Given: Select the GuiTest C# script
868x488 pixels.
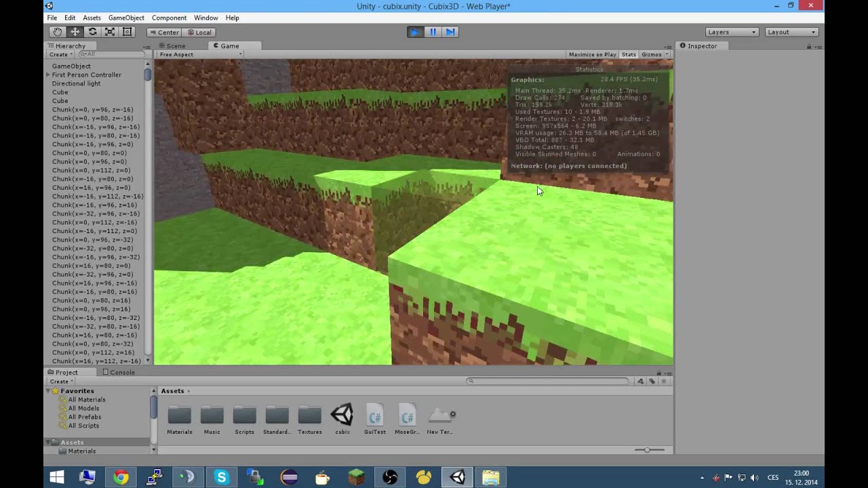Looking at the screenshot, I should 375,420.
